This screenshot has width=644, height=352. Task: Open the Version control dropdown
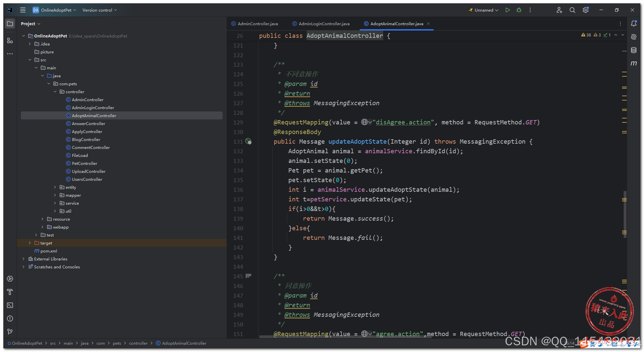pos(100,10)
